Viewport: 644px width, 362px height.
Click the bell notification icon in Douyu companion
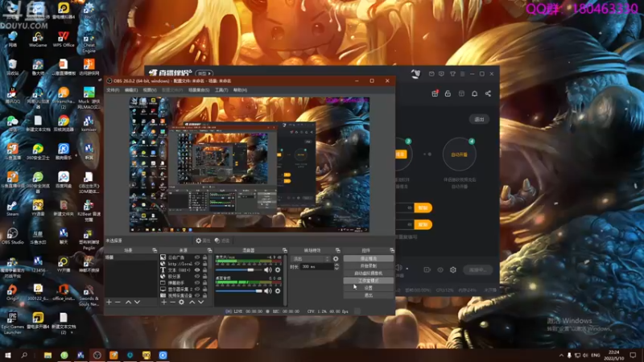pos(474,93)
